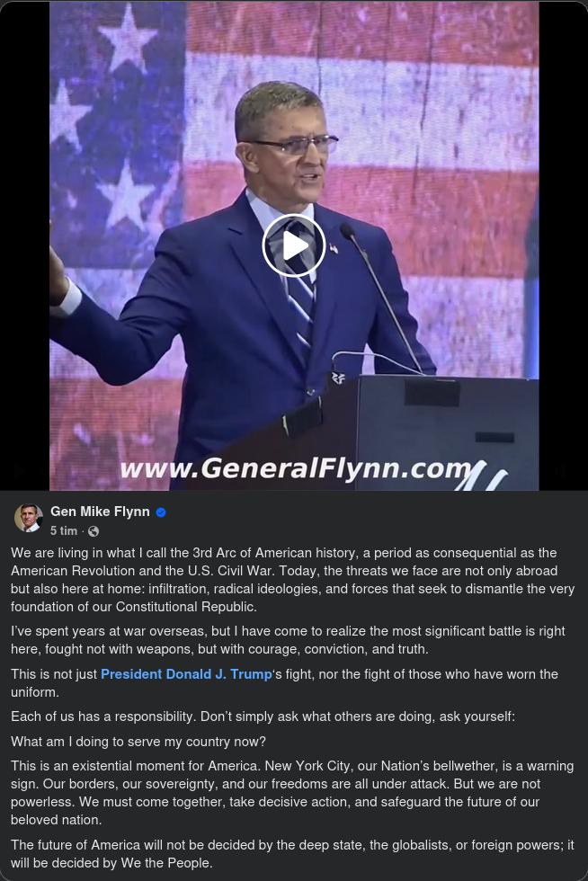Click the paragraph starting 'We are living in'

[x=292, y=580]
